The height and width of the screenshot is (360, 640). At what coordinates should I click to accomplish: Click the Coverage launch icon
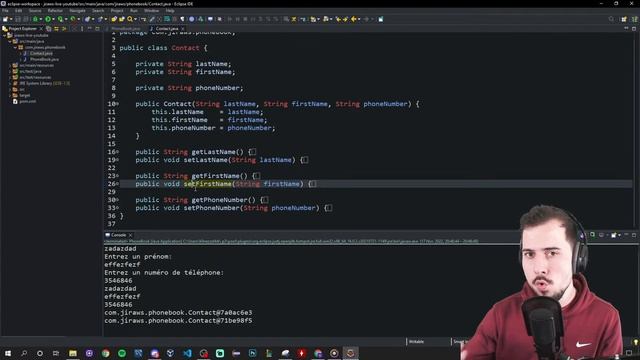coord(60,19)
